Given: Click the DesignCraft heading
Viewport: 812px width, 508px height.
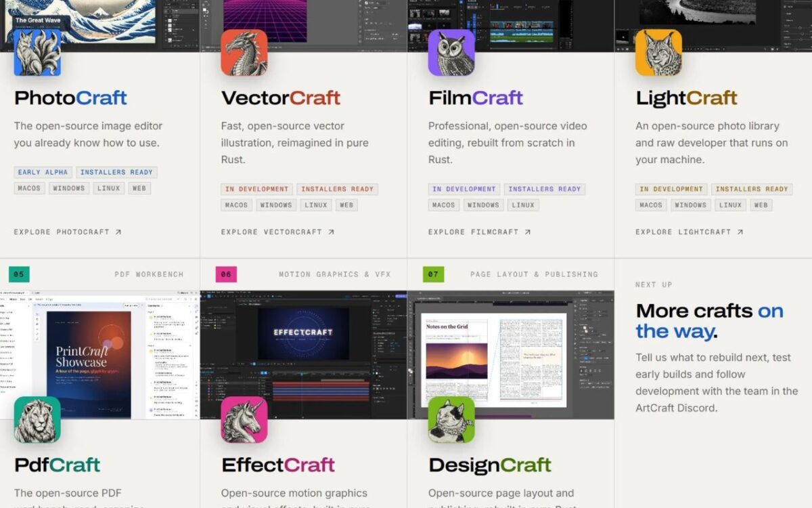Looking at the screenshot, I should coord(490,465).
